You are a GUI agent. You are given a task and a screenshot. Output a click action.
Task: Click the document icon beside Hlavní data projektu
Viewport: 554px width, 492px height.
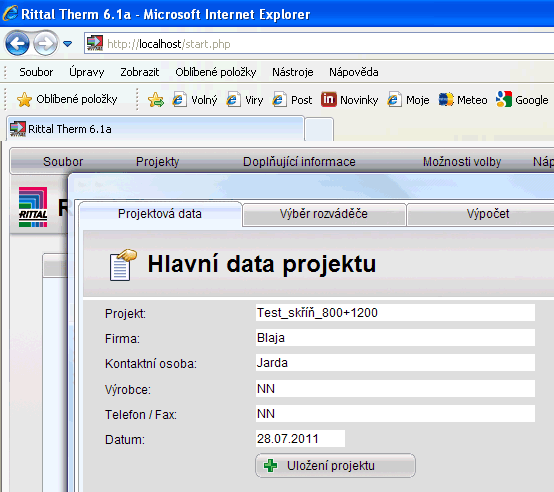123,265
